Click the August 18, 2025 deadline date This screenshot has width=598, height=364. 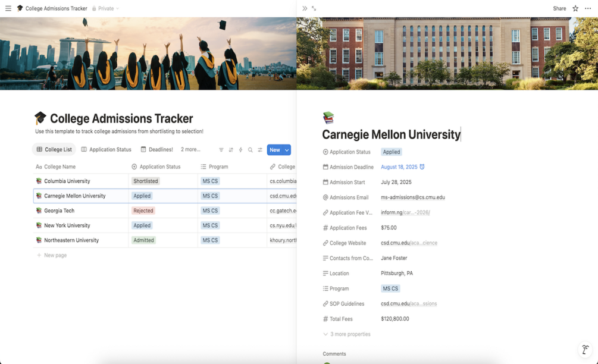tap(399, 167)
